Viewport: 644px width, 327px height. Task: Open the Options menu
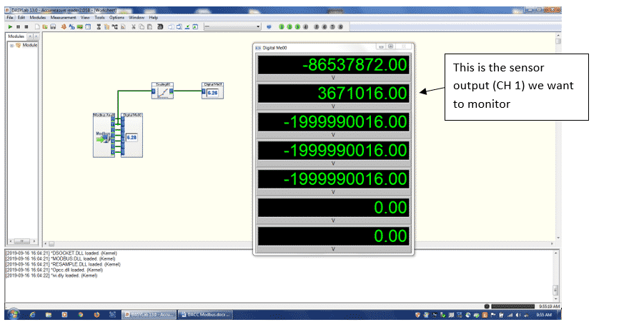tap(117, 17)
